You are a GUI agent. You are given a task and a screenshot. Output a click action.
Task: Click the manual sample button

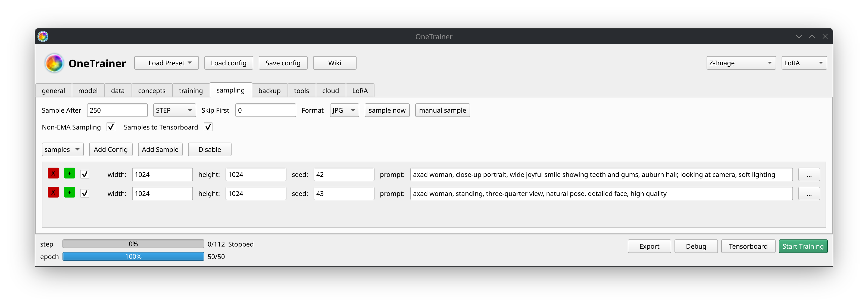pos(442,111)
